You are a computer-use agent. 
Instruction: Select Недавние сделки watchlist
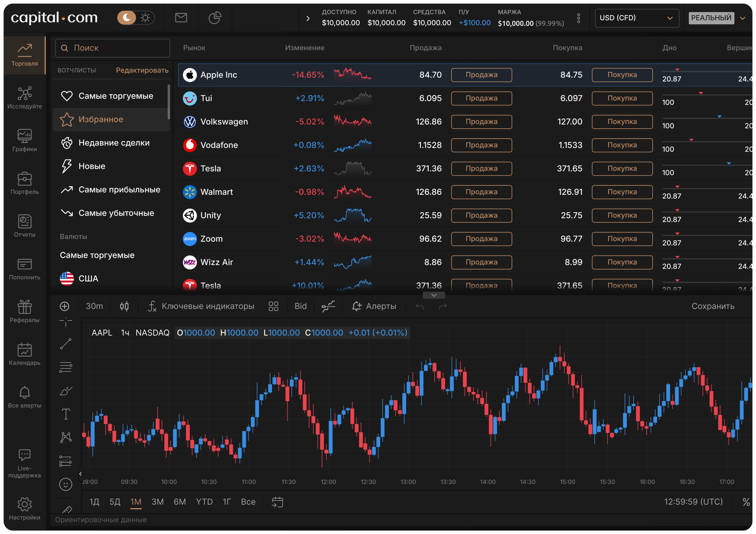[x=111, y=143]
